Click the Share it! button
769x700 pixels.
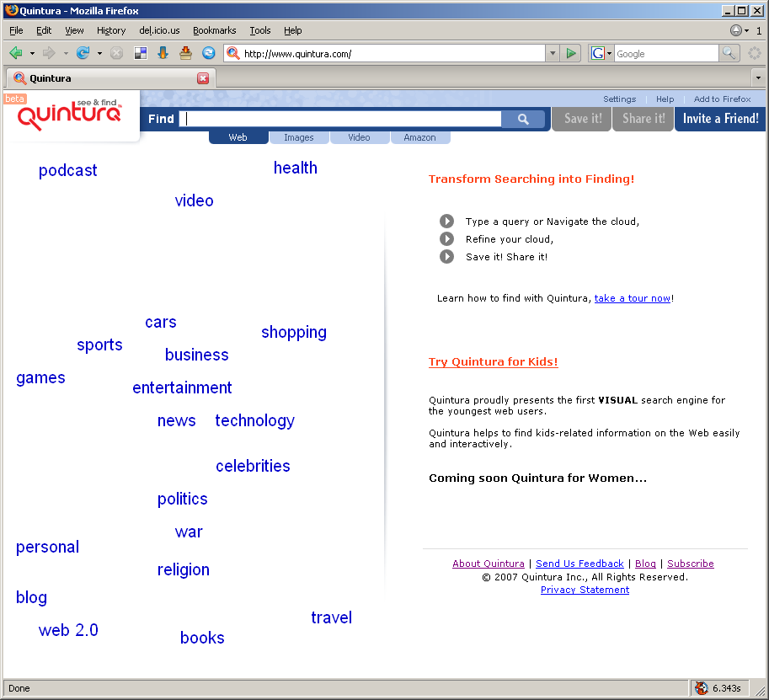pyautogui.click(x=644, y=119)
